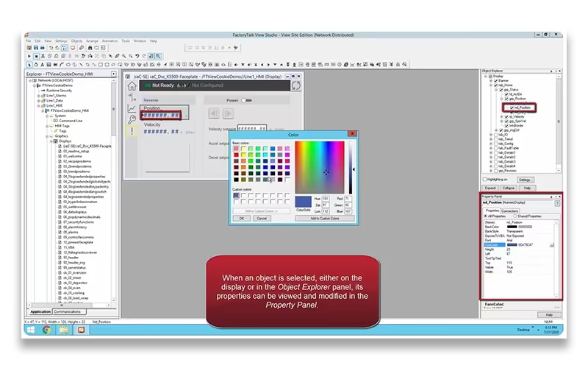This screenshot has width=588, height=368.
Task: Select the Rectangle drawing tool
Action: pos(101,65)
